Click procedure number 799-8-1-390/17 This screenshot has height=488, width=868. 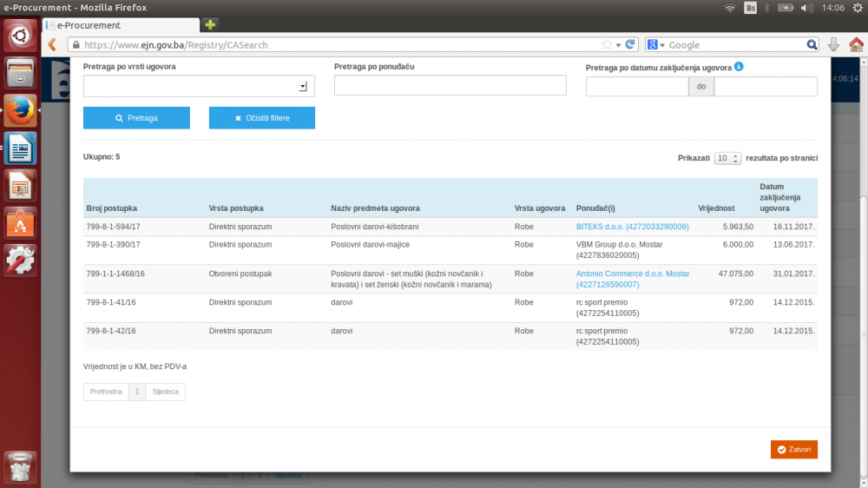113,244
